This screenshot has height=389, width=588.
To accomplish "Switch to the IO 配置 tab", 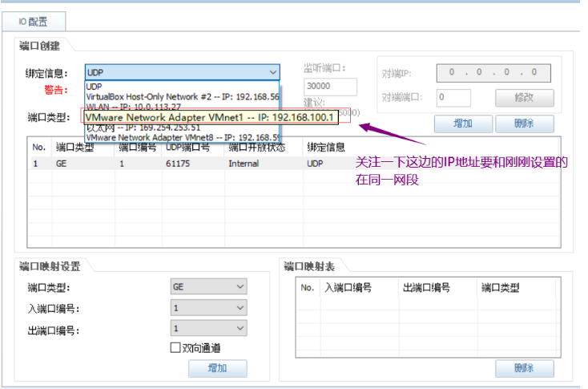I will tap(34, 22).
